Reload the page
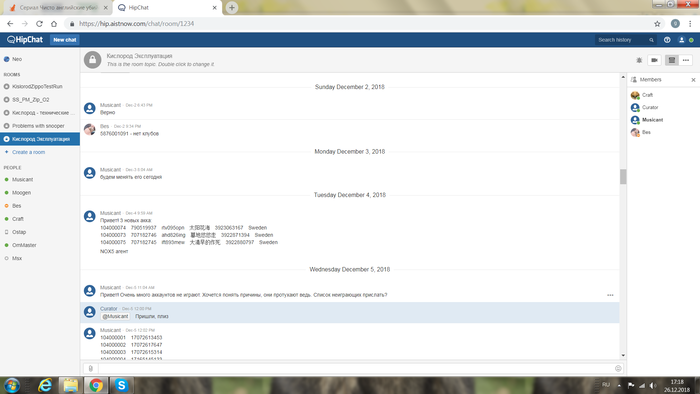Viewport: 700px width, 394px height. pos(39,24)
